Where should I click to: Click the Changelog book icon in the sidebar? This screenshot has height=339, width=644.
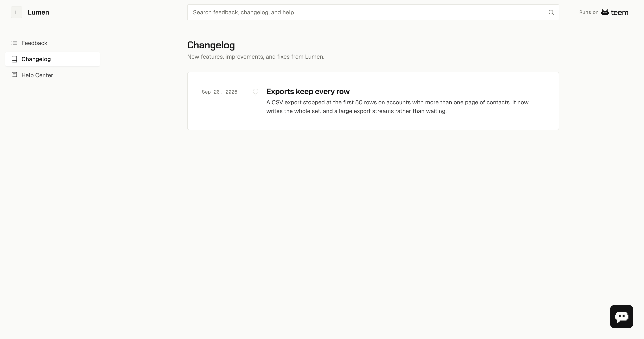click(14, 59)
